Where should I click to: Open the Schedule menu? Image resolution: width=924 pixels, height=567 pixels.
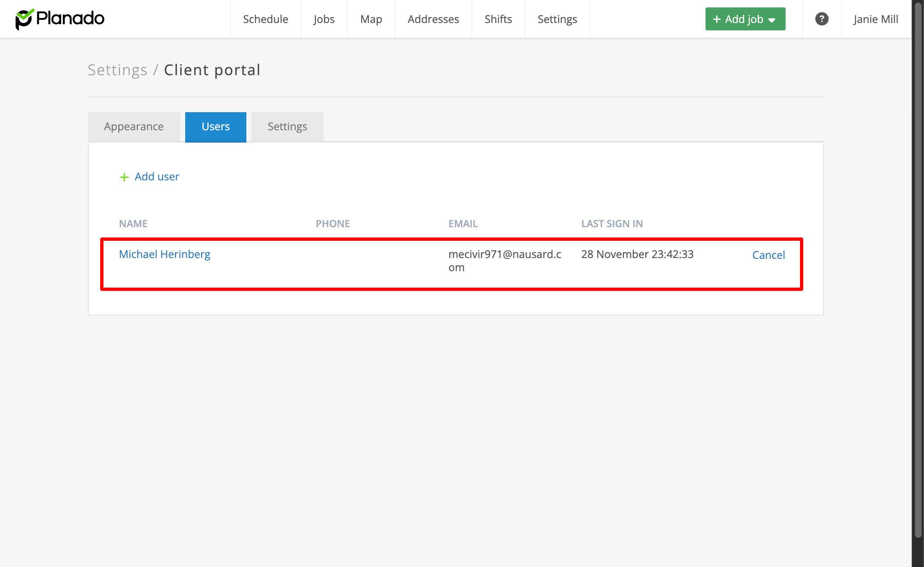[265, 19]
